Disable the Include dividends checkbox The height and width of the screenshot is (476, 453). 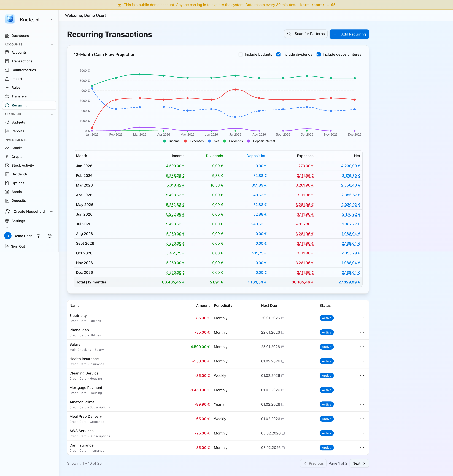tap(278, 54)
